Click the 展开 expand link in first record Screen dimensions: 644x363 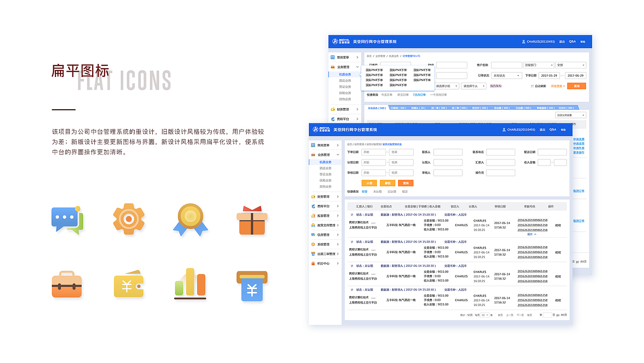[x=531, y=234]
